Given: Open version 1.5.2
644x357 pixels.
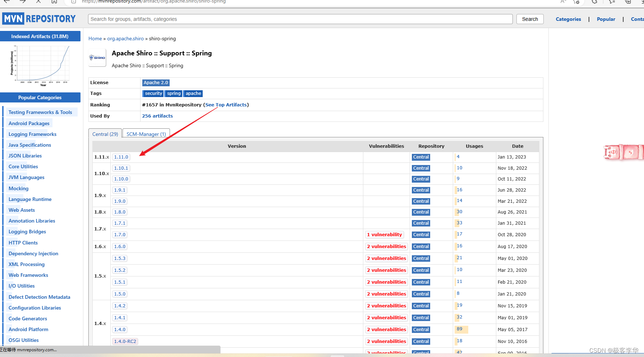Looking at the screenshot, I should [x=120, y=270].
